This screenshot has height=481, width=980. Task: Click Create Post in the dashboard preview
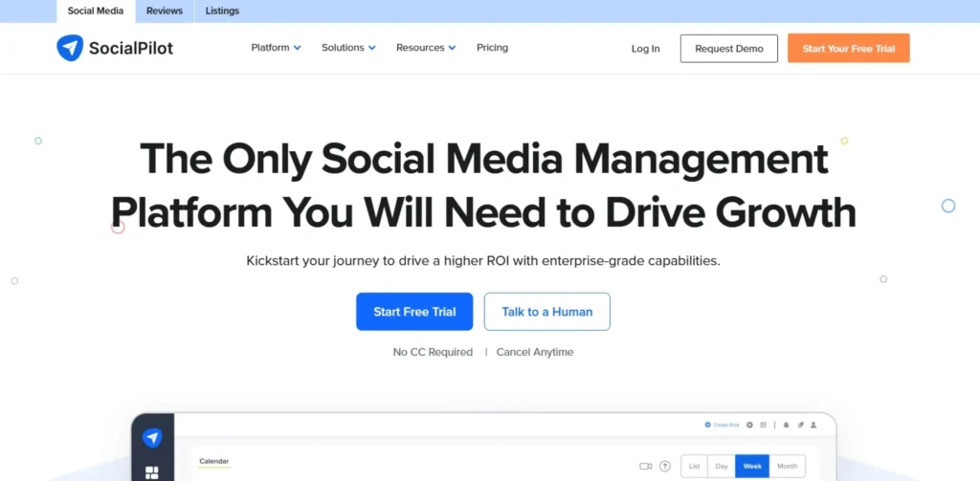tap(722, 425)
